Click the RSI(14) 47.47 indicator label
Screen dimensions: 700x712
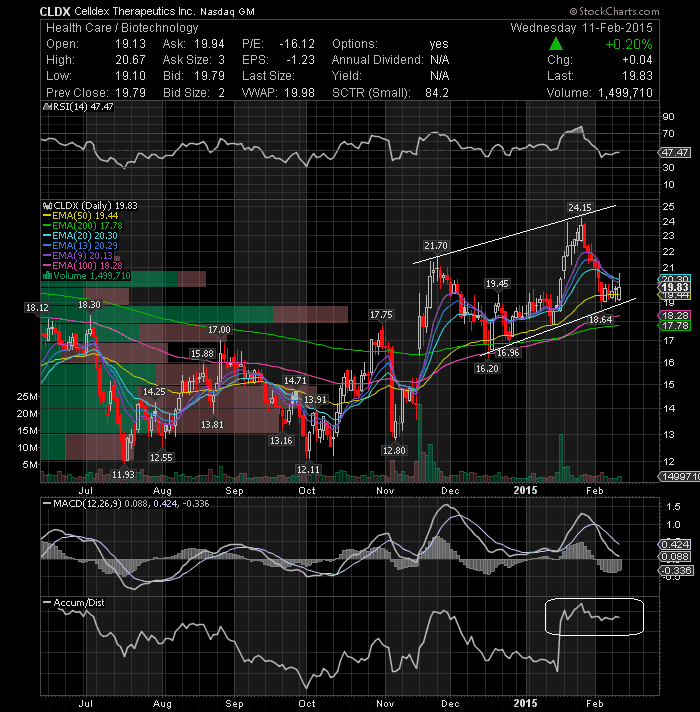(78, 107)
